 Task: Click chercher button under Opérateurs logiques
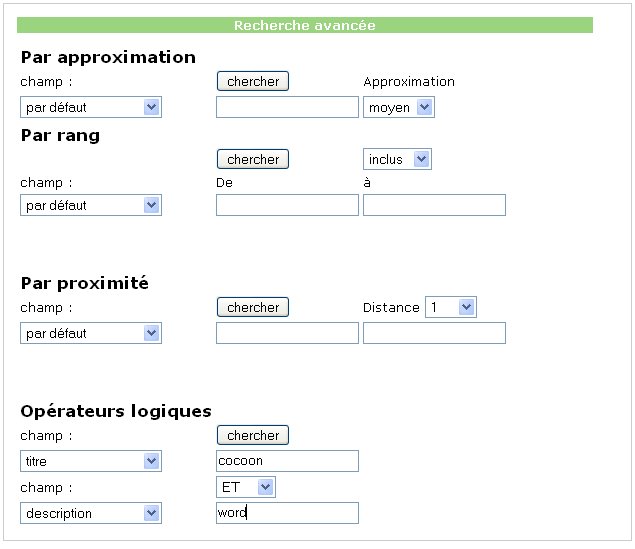pos(253,435)
